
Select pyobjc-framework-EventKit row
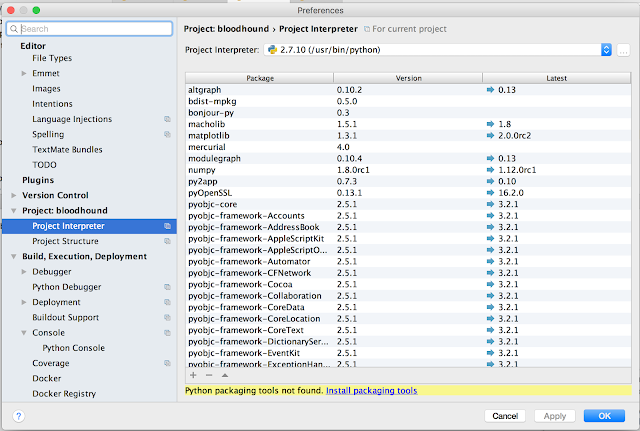click(x=408, y=353)
